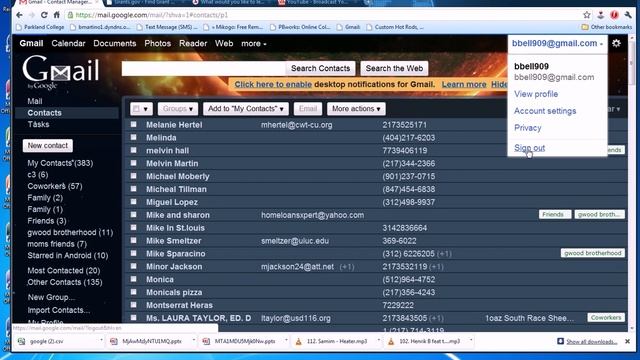Open options arrow for google (2).csv download

pyautogui.click(x=101, y=340)
